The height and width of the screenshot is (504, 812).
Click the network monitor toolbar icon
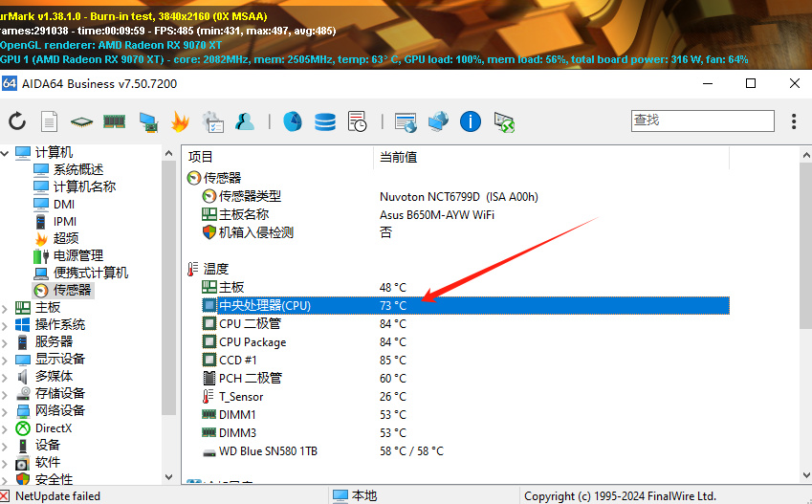click(148, 122)
